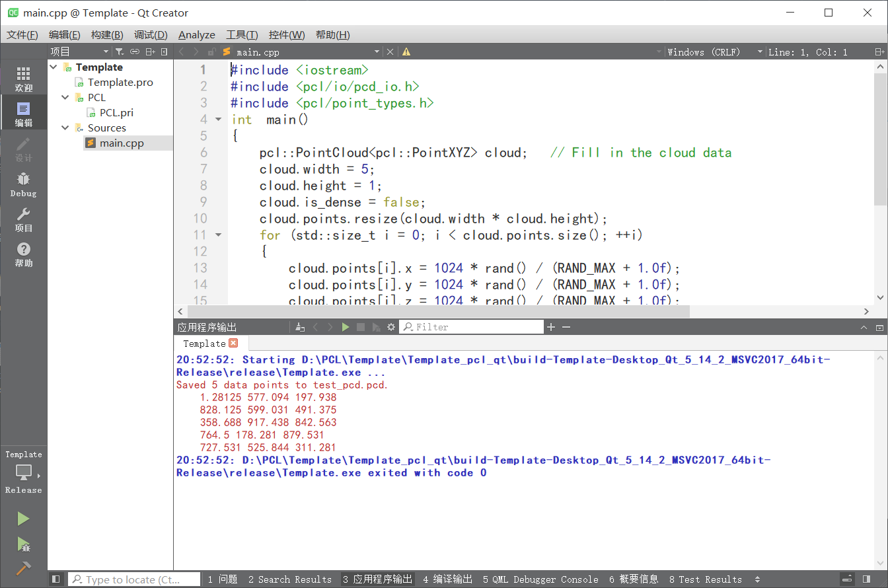This screenshot has width=888, height=588.
Task: Clear the application output with broom icon
Action: click(x=300, y=327)
